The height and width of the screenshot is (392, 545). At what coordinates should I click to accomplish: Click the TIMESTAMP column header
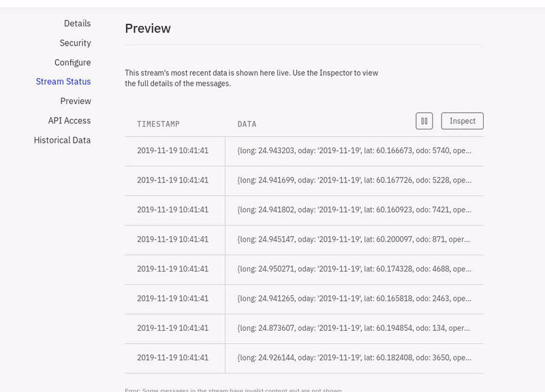158,124
